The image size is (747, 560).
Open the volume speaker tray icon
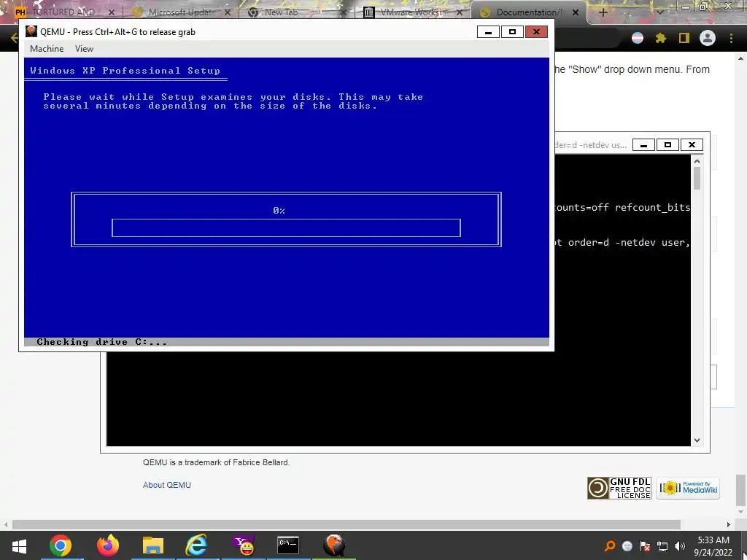[680, 546]
